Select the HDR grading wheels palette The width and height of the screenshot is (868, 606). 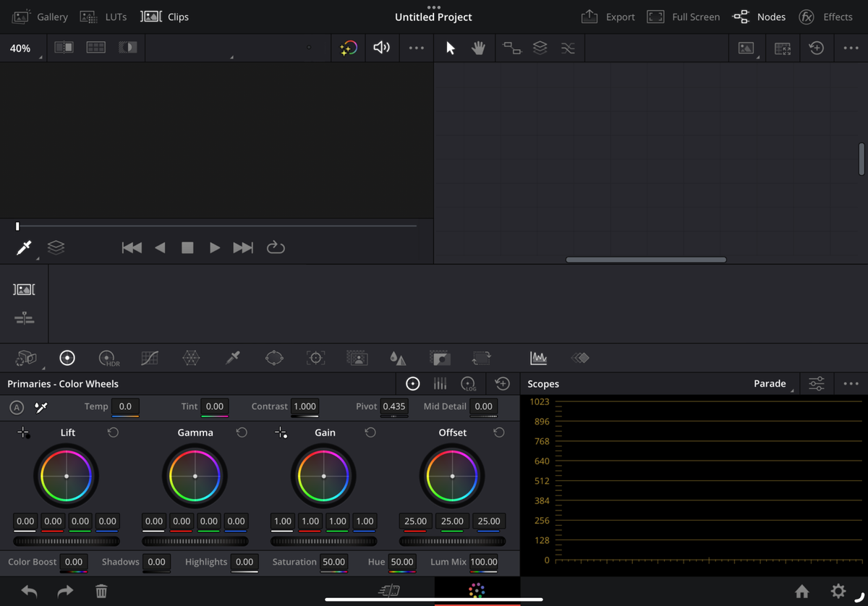107,357
